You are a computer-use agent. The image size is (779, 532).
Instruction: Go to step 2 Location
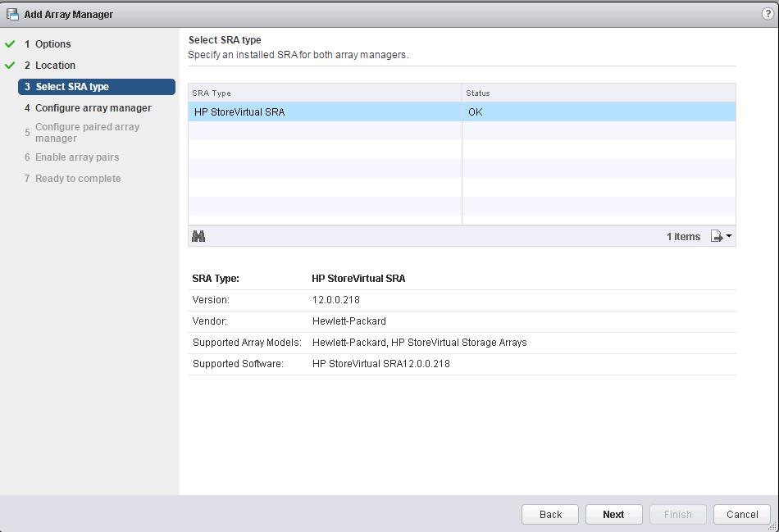point(50,65)
